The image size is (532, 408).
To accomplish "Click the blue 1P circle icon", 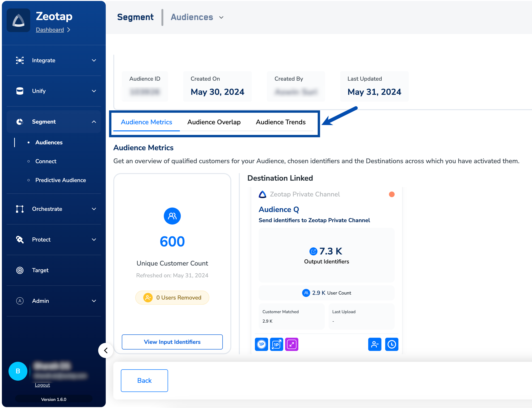I will [261, 344].
